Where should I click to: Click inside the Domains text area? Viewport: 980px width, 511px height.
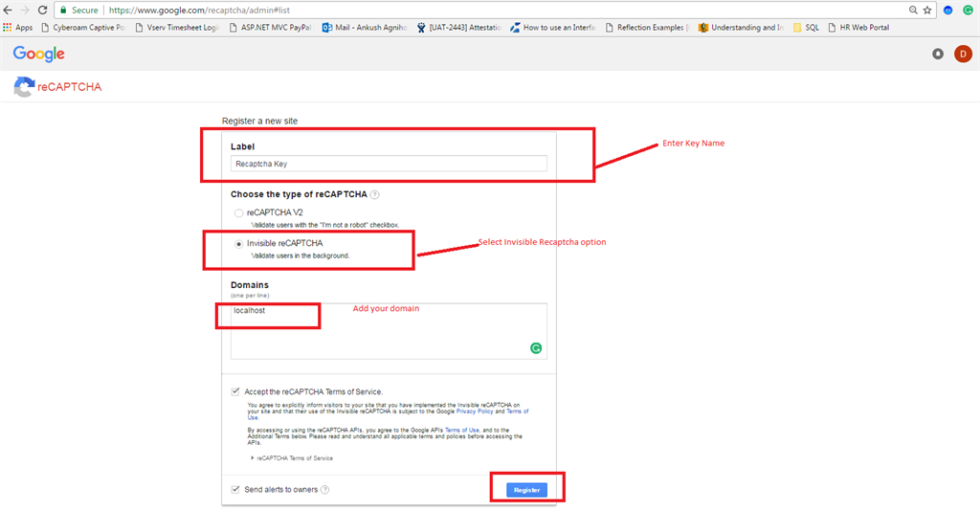point(389,331)
